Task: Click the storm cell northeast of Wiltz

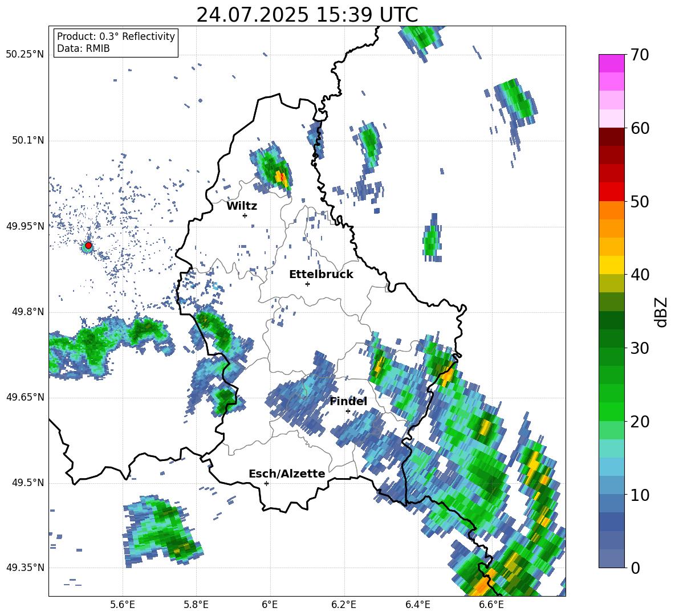Action: pos(273,170)
